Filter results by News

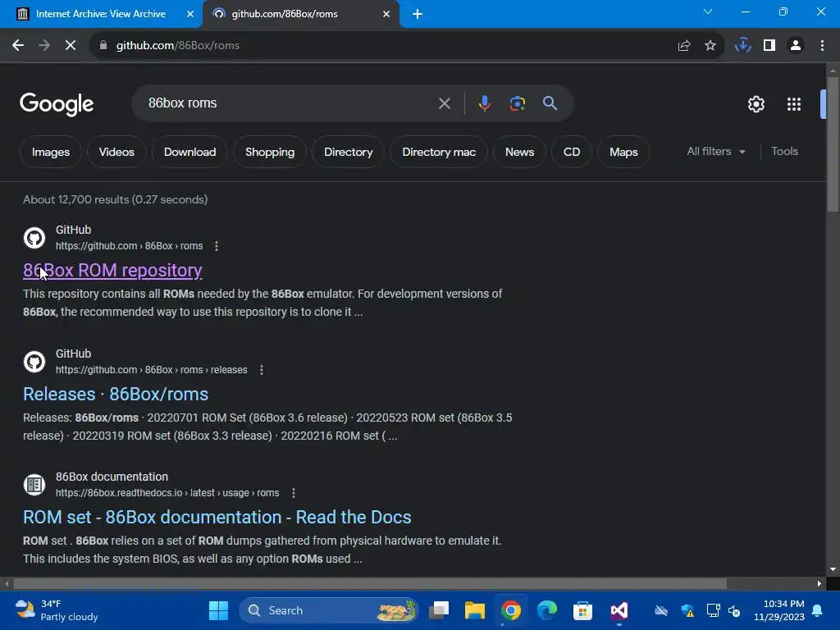tap(519, 152)
